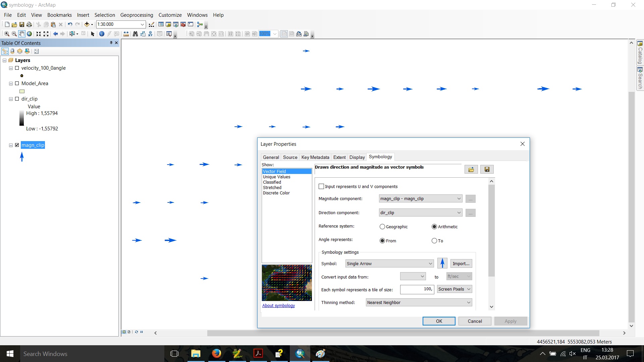Open the About symbology link

click(278, 306)
